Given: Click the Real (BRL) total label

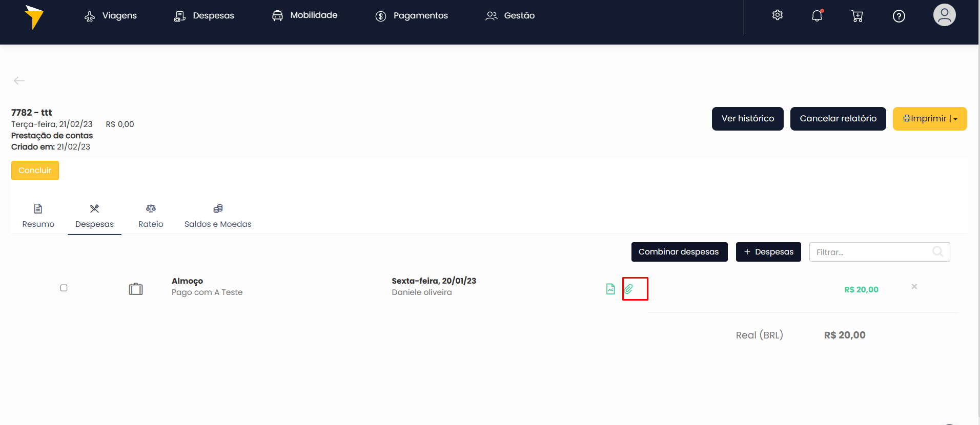Looking at the screenshot, I should (x=760, y=335).
